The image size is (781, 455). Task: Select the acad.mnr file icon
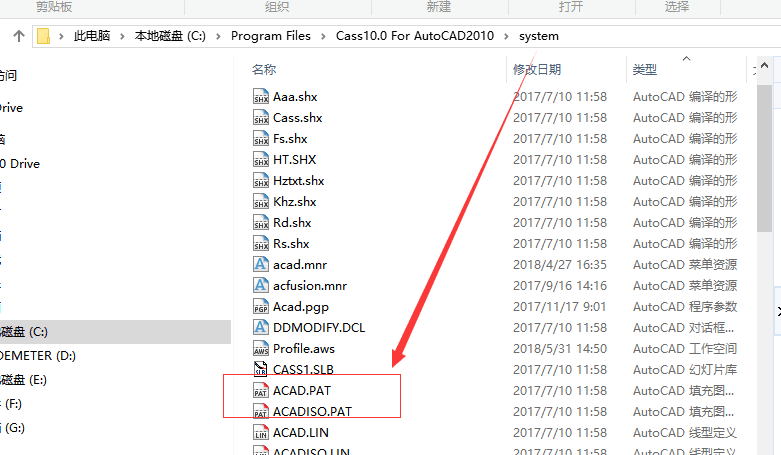261,264
